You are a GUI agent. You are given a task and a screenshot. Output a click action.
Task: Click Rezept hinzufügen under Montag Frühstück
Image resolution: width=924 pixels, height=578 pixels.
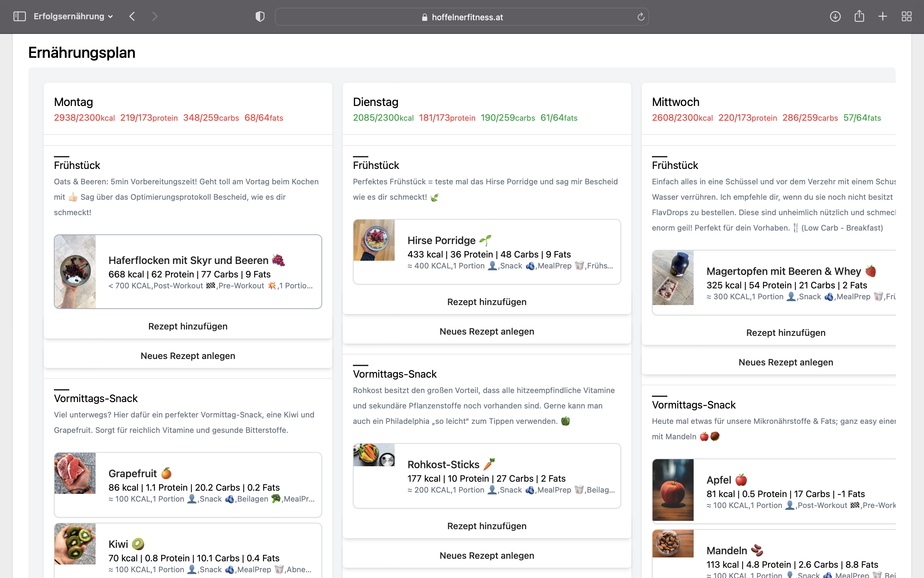pyautogui.click(x=188, y=326)
